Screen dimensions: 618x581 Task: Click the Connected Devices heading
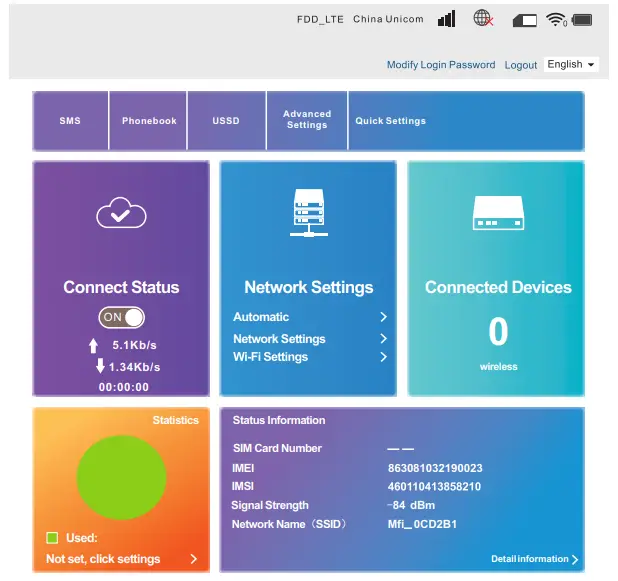(498, 287)
